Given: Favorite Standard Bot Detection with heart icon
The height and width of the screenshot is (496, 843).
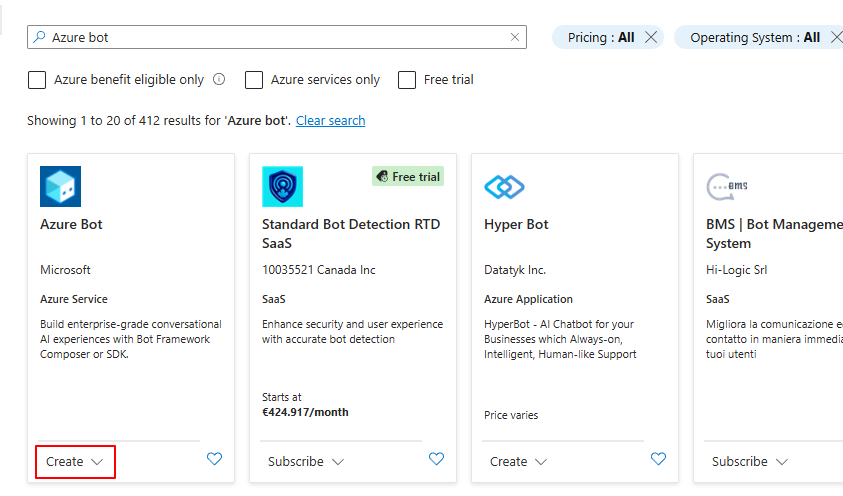Looking at the screenshot, I should pos(437,458).
